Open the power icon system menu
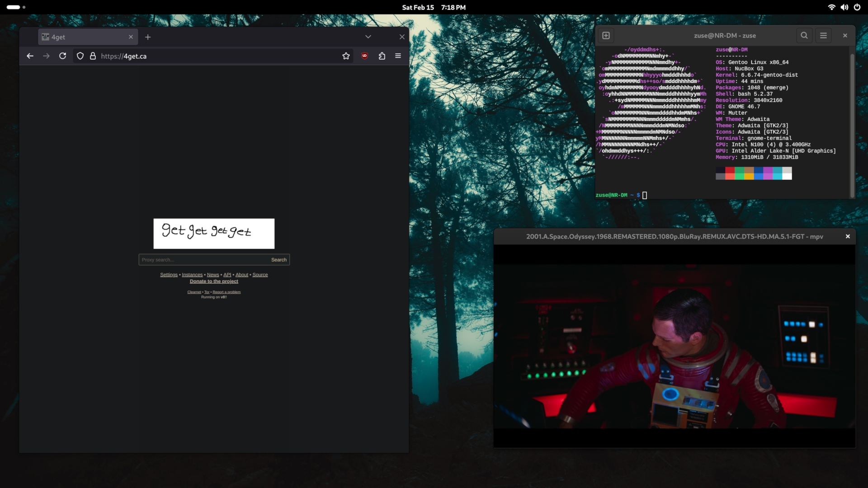Screen dimensions: 868x488 (857, 7)
